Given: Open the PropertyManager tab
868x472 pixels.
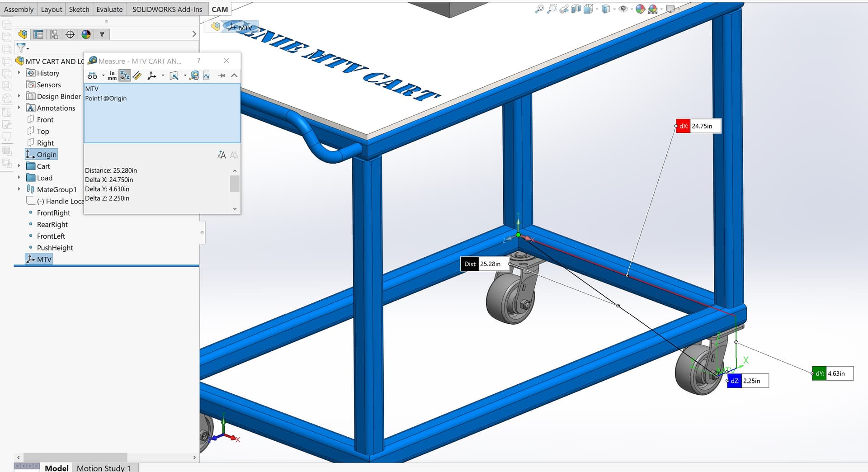Looking at the screenshot, I should coord(38,34).
